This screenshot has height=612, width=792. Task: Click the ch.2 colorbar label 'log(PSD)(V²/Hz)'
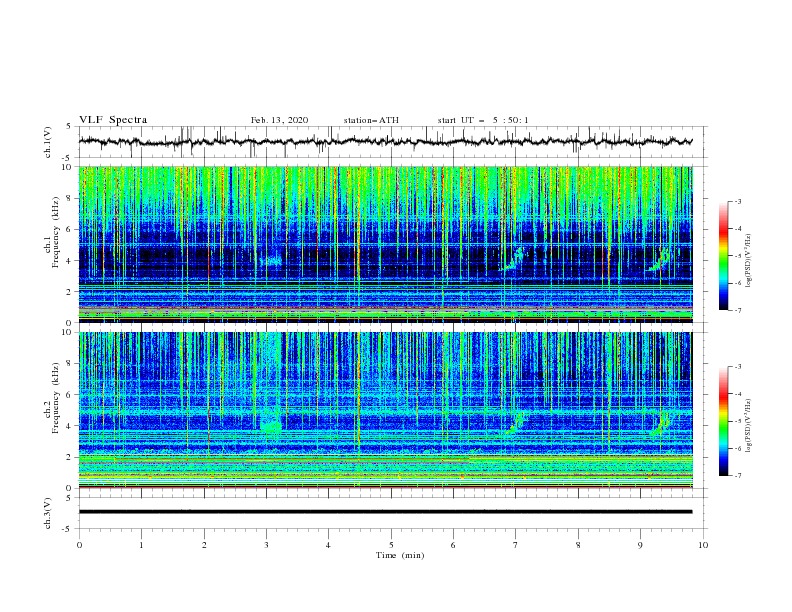click(749, 426)
